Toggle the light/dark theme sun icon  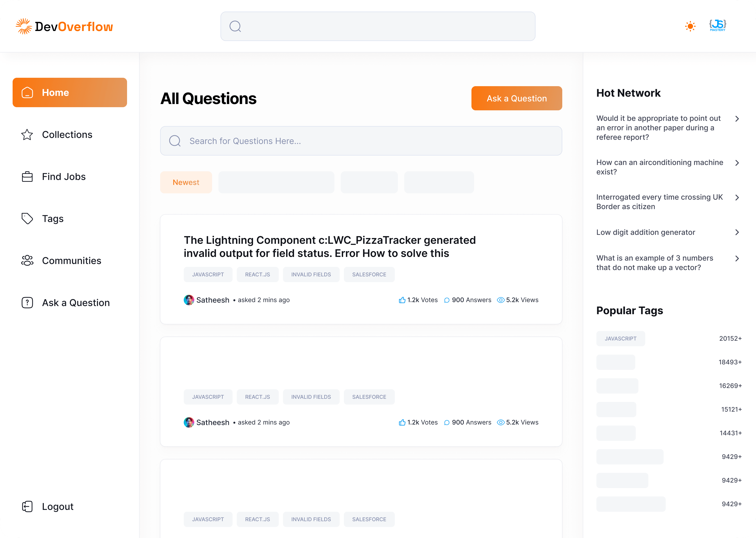pos(690,26)
